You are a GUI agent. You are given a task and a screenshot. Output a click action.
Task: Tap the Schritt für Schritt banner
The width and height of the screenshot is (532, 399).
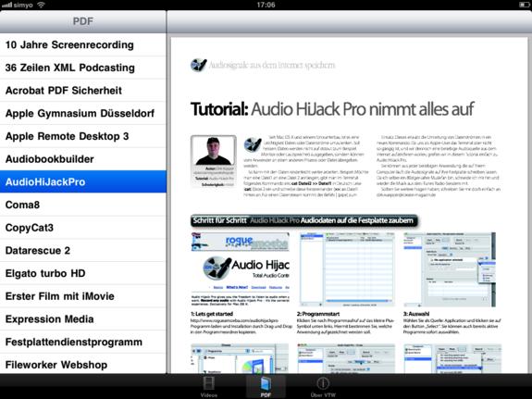pos(304,220)
